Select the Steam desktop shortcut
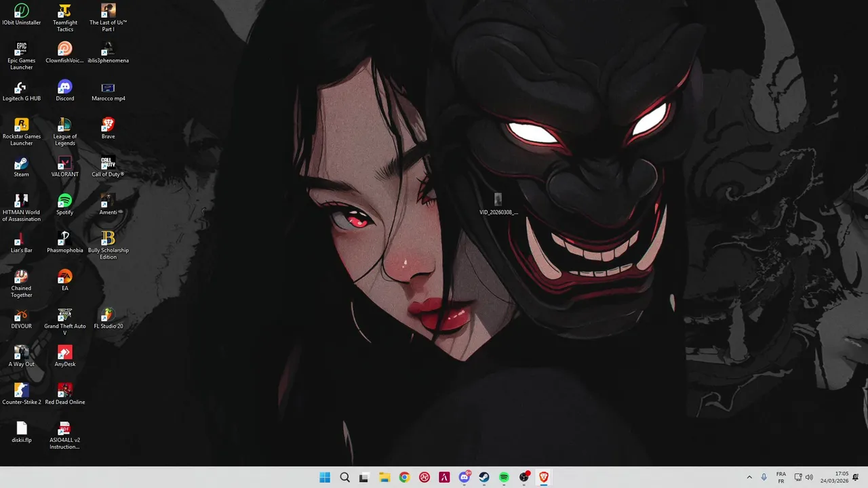Image resolution: width=868 pixels, height=488 pixels. 22,167
